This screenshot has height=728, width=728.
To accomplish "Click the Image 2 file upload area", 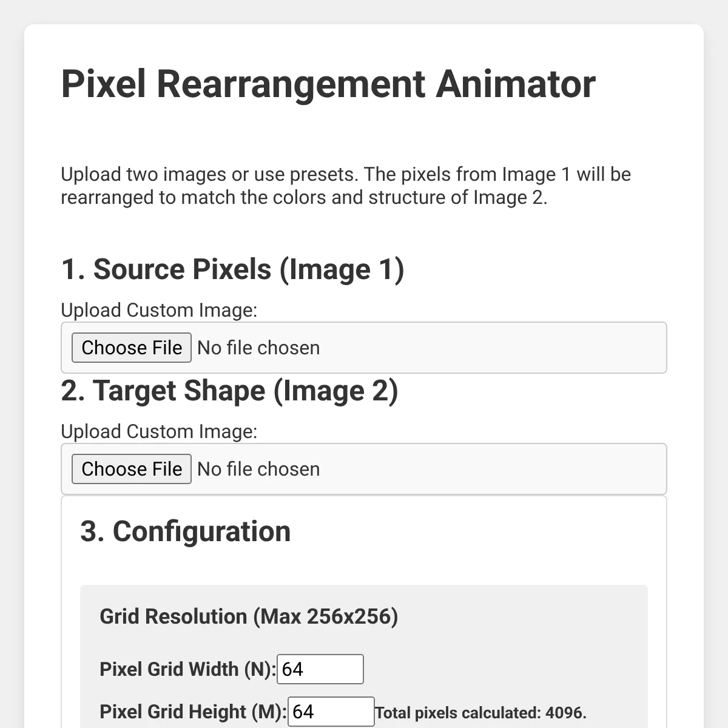I will click(x=364, y=469).
